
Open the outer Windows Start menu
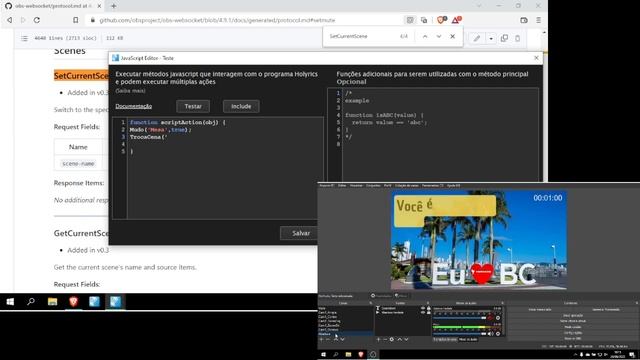10,302
